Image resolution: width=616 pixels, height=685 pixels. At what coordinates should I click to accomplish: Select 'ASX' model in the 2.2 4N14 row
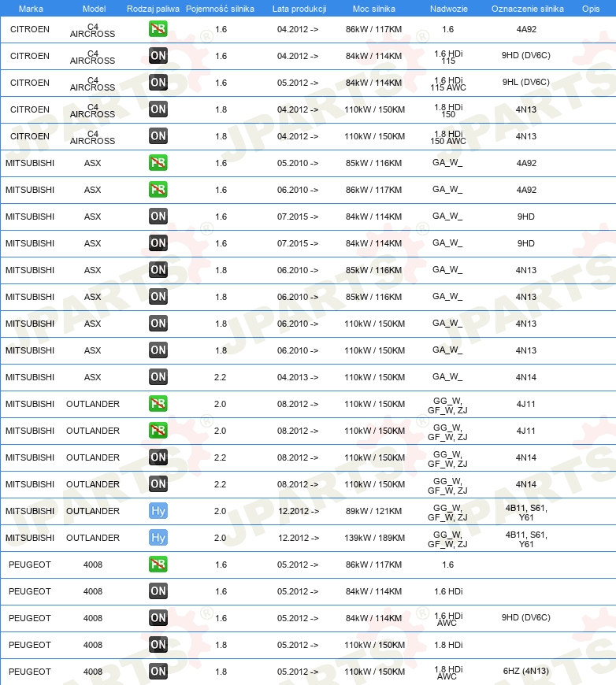[x=92, y=377]
